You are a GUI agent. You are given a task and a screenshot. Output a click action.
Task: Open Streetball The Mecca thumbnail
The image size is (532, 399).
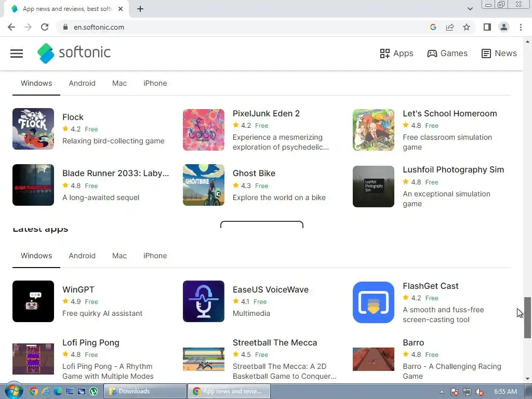(x=204, y=359)
